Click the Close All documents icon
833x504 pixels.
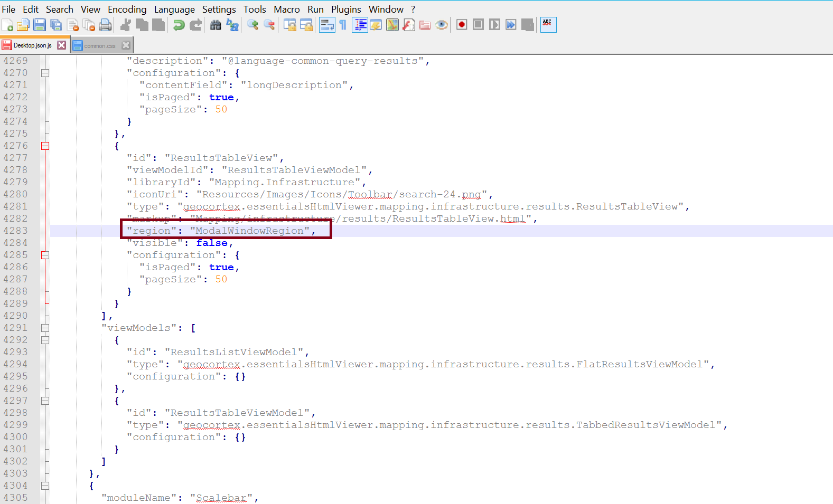(89, 25)
